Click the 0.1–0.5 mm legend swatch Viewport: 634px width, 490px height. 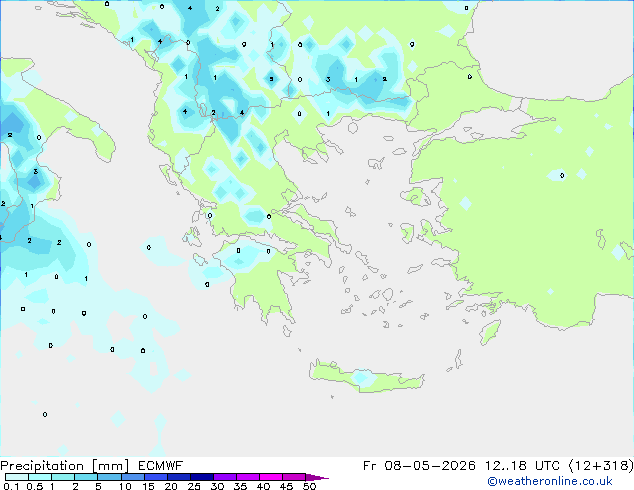17,477
